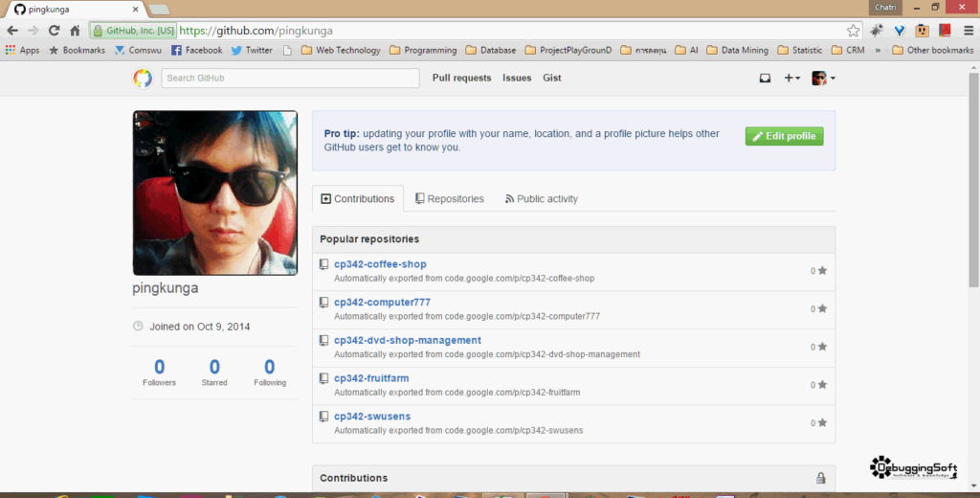Bookmark this page with the star icon

853,30
